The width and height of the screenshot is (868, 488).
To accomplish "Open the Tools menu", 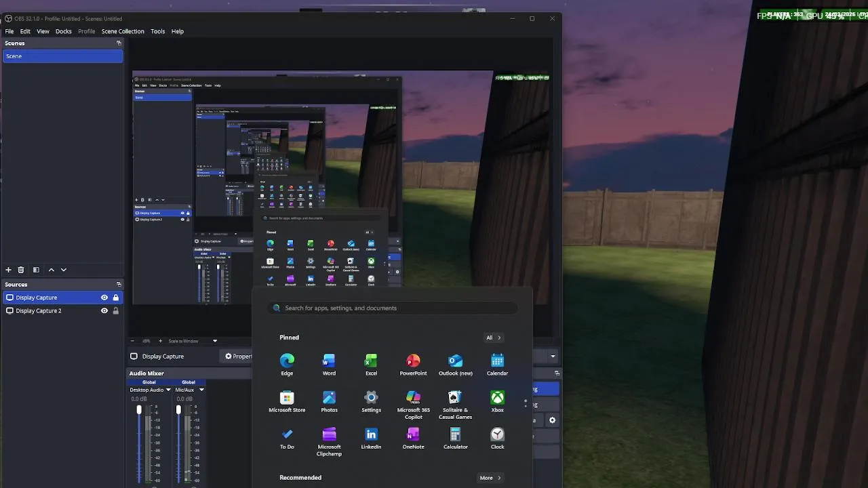I will [158, 31].
